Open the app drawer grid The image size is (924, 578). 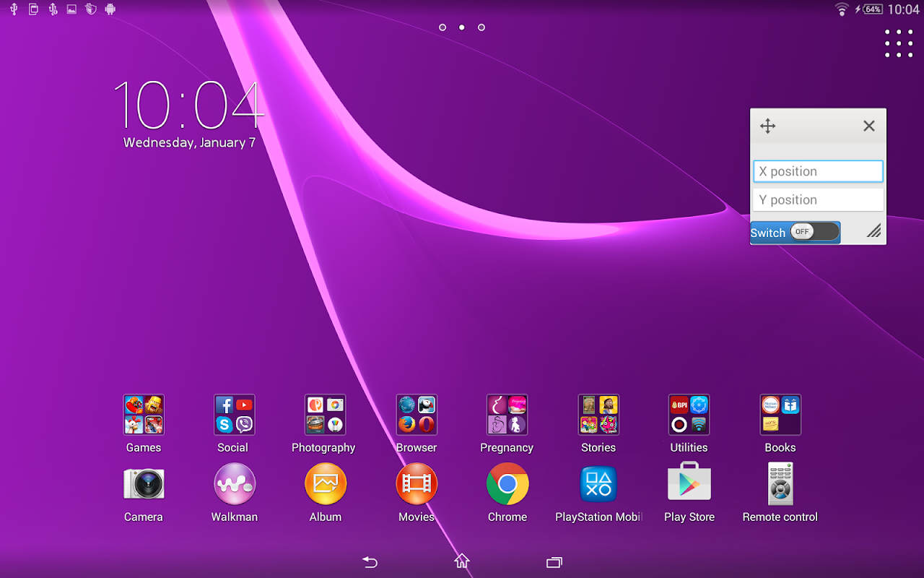899,43
